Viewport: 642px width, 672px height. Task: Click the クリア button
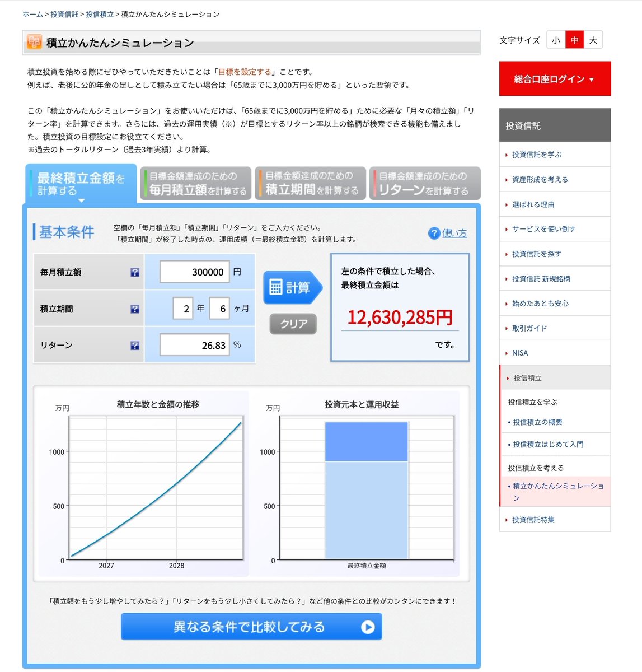point(293,324)
